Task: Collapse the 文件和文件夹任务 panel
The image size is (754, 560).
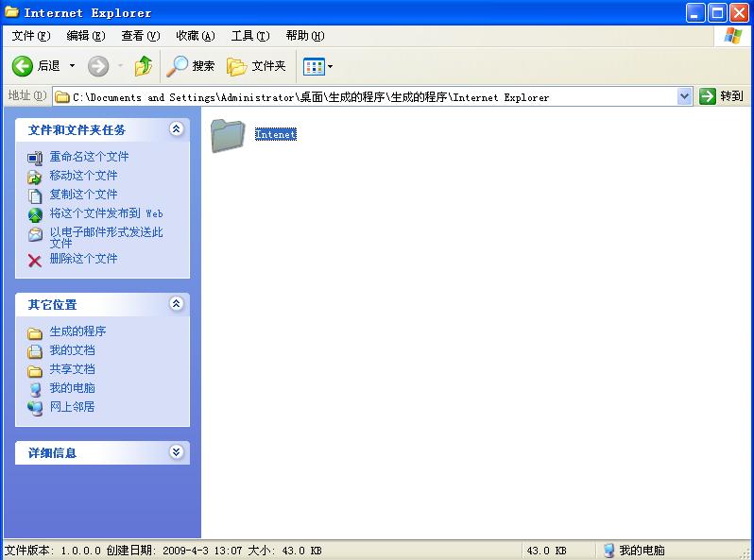Action: (x=177, y=128)
